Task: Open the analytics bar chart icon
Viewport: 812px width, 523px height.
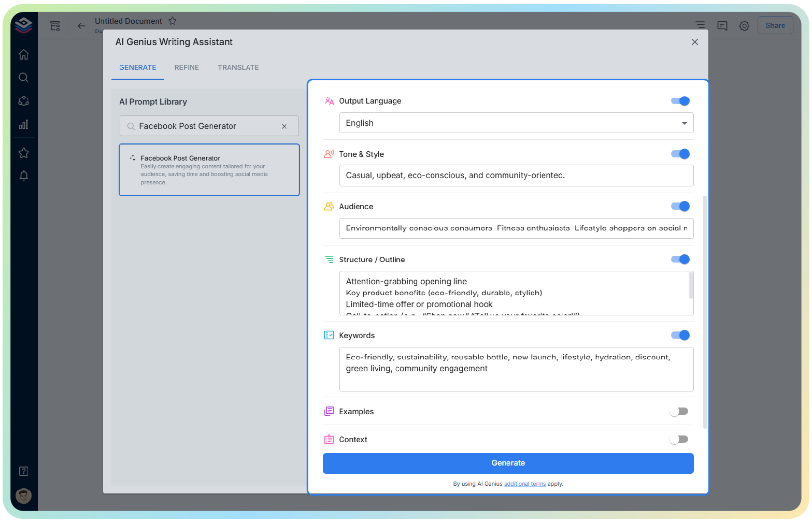Action: [x=23, y=125]
